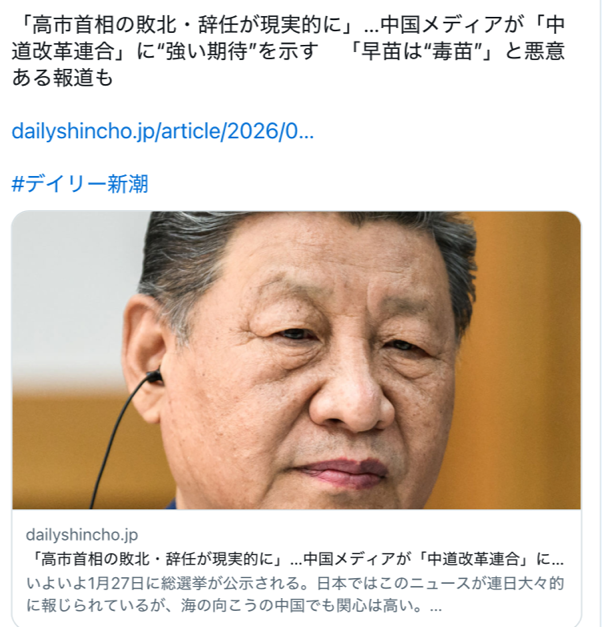The image size is (602, 627).
Task: Click the #デイリー新潮 hashtag
Action: 80,184
